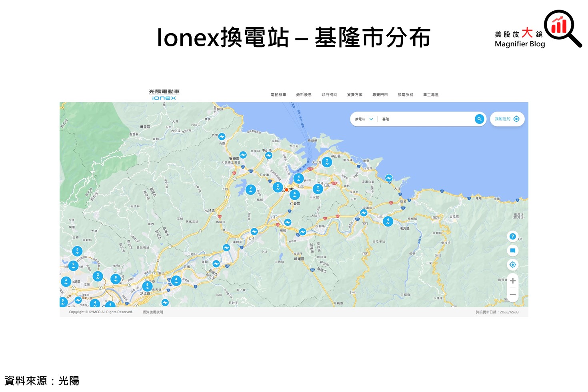Select station cluster marker below 中正區 label
This screenshot has width=588, height=392.
click(x=327, y=162)
